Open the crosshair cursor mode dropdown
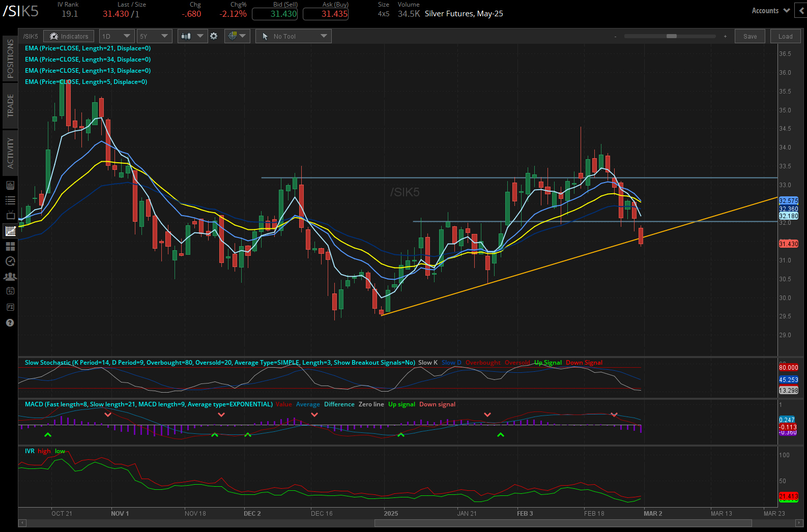This screenshot has width=807, height=532. click(237, 36)
